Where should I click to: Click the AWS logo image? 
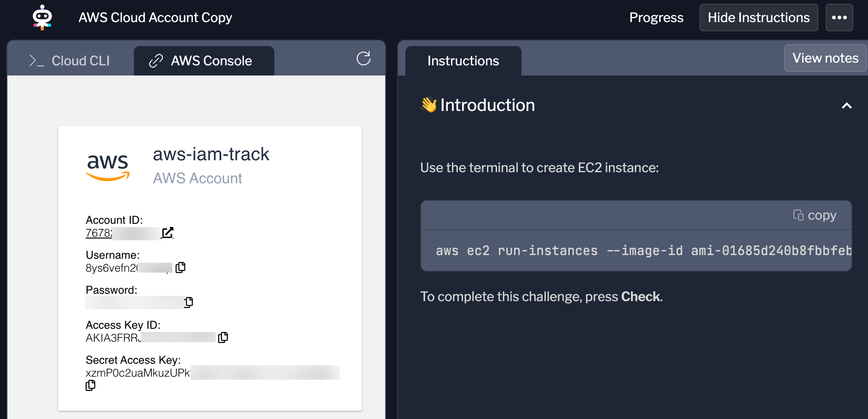pyautogui.click(x=108, y=167)
